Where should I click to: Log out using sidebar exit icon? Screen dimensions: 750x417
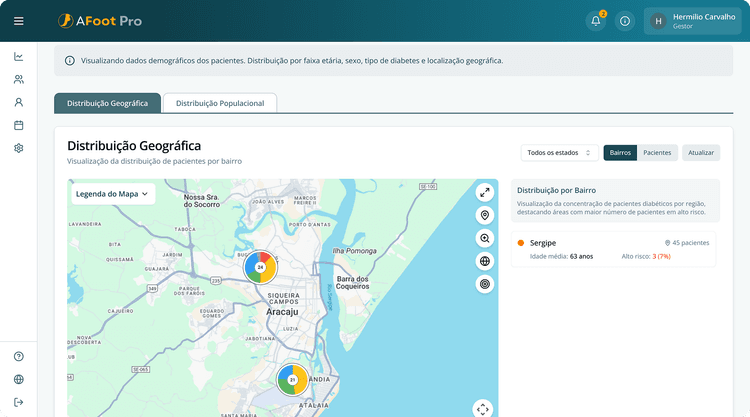19,402
